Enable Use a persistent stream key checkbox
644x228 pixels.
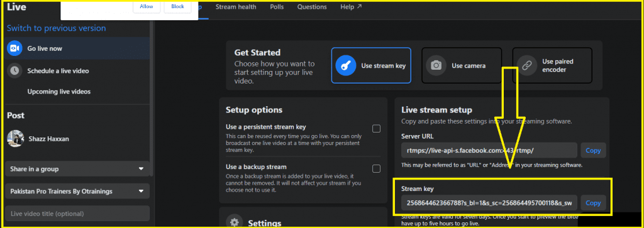tap(376, 129)
